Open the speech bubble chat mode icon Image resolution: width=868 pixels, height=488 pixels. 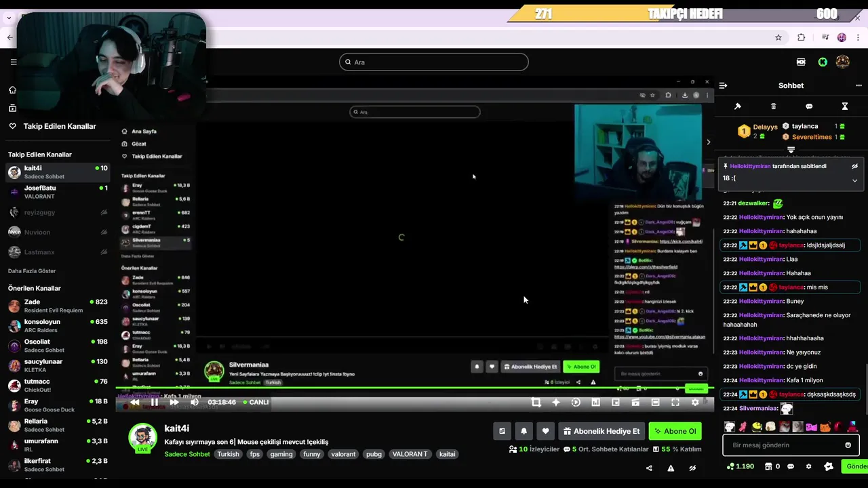point(809,106)
